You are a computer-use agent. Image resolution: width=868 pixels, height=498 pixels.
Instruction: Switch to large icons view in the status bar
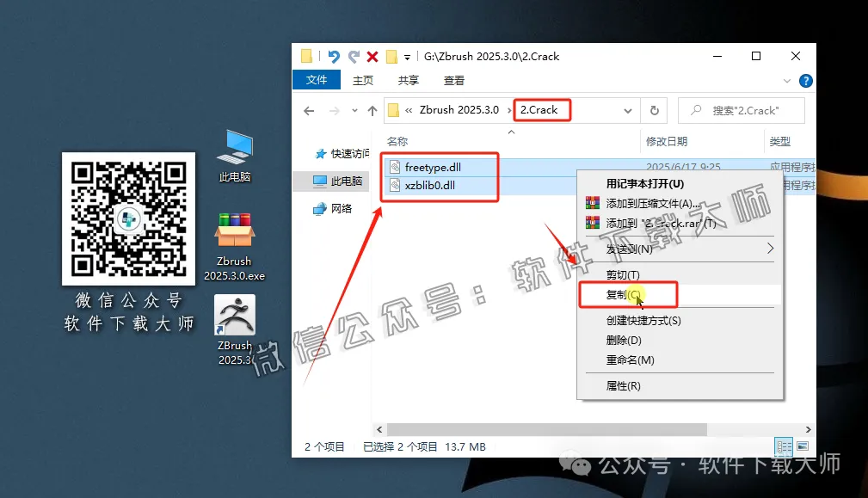coord(803,445)
